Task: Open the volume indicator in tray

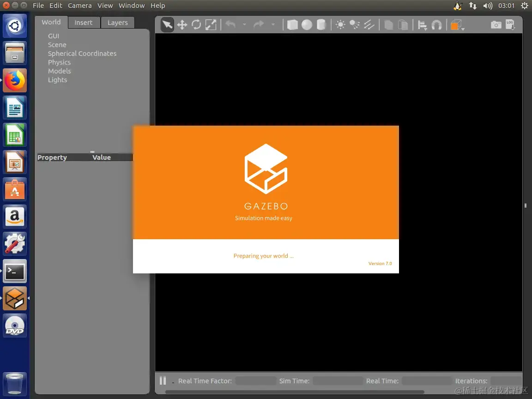Action: (x=488, y=6)
